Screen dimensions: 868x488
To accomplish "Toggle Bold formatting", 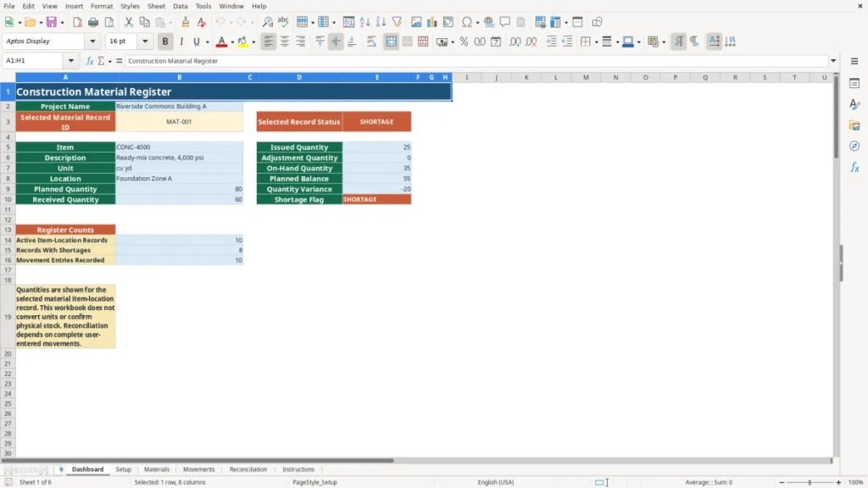I will point(165,42).
